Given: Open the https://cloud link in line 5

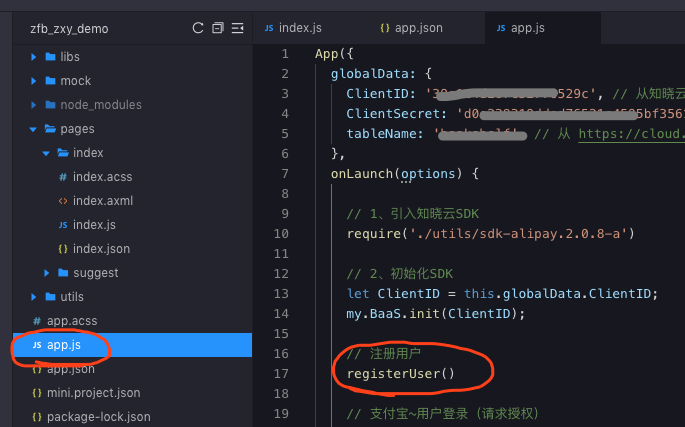Looking at the screenshot, I should (x=632, y=134).
